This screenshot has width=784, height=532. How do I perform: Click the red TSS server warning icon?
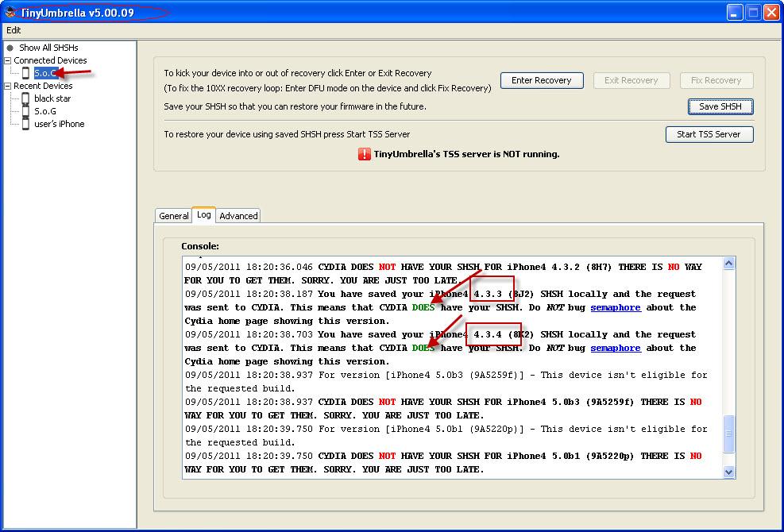365,154
